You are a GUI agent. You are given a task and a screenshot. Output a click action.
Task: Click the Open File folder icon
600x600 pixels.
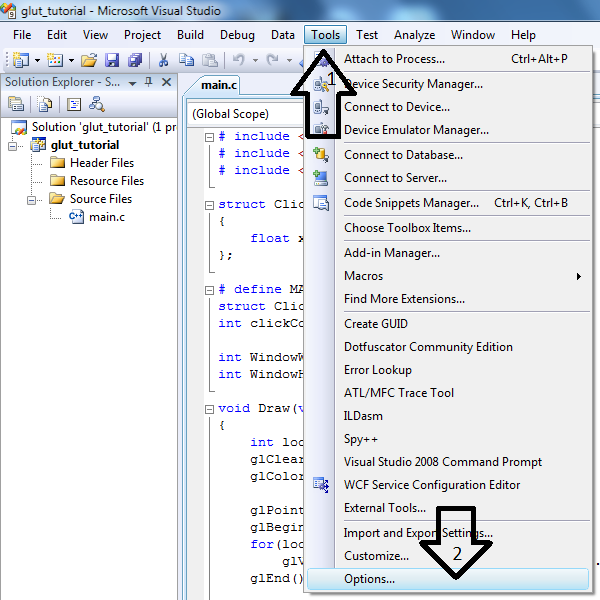click(89, 60)
